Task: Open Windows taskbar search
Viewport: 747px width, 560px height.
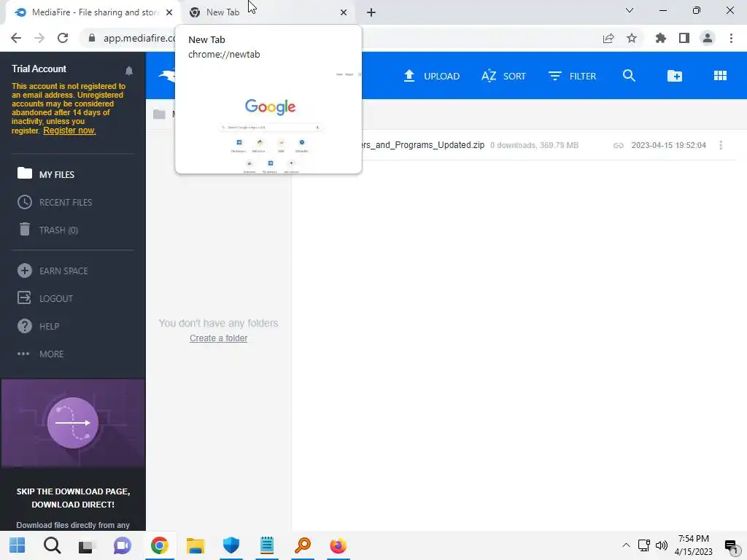Action: click(x=52, y=545)
